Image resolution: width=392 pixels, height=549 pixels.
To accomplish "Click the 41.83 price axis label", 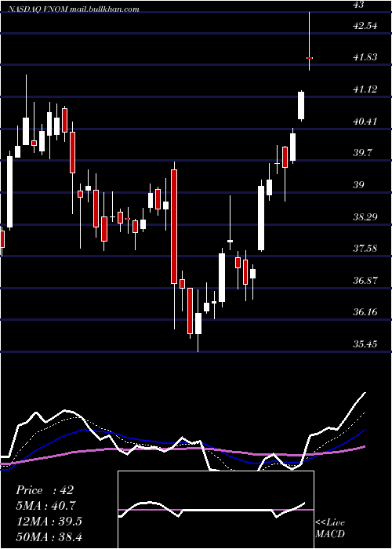I will 365,57.
